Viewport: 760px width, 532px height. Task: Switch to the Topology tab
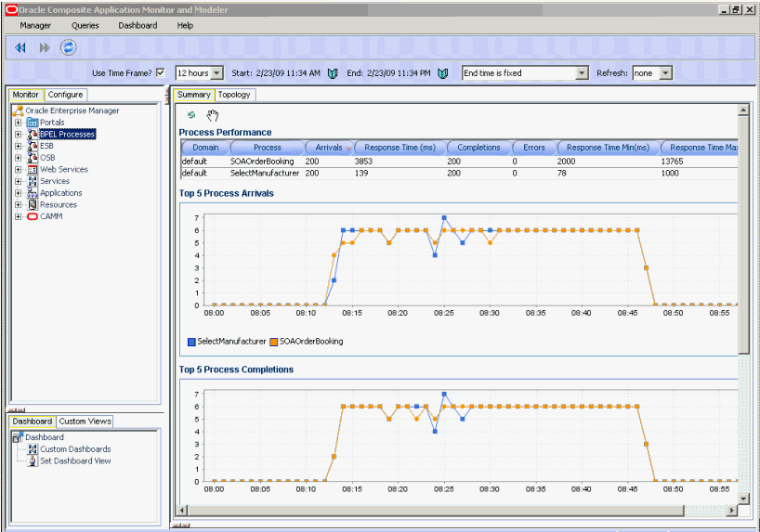tap(234, 95)
